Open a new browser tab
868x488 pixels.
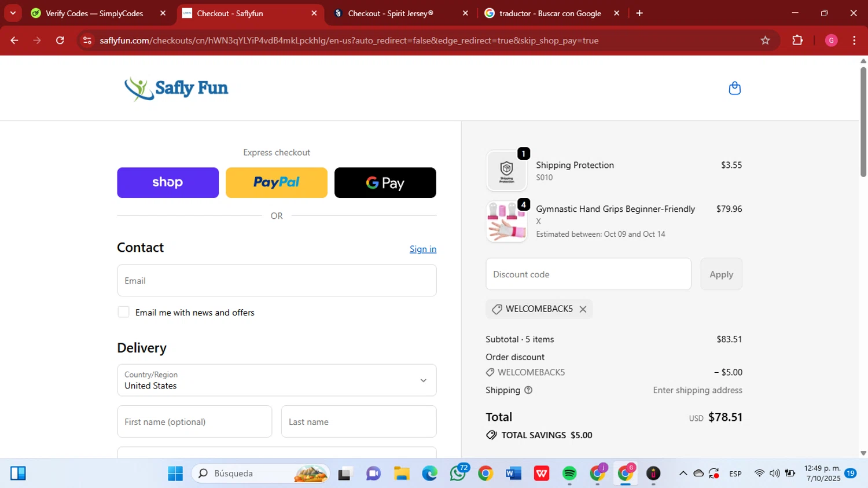[639, 13]
